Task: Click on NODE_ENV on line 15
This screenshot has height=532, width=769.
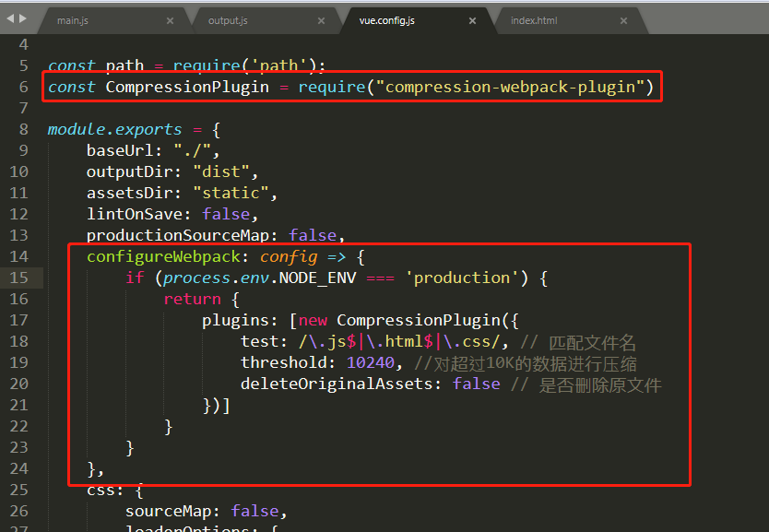Action: pos(317,278)
